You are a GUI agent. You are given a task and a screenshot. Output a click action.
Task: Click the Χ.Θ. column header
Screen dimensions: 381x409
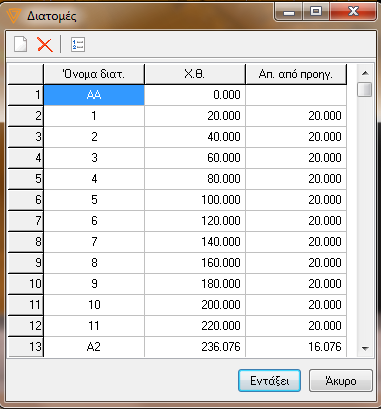click(195, 74)
